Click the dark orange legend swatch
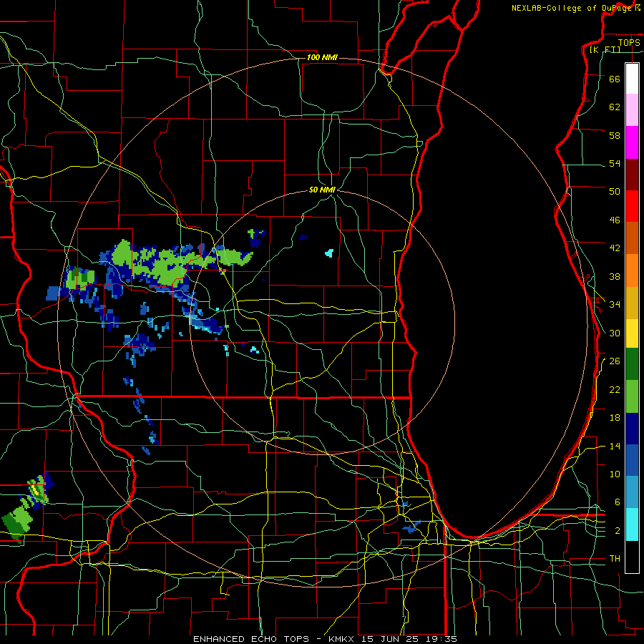The width and height of the screenshot is (644, 644). point(632,238)
